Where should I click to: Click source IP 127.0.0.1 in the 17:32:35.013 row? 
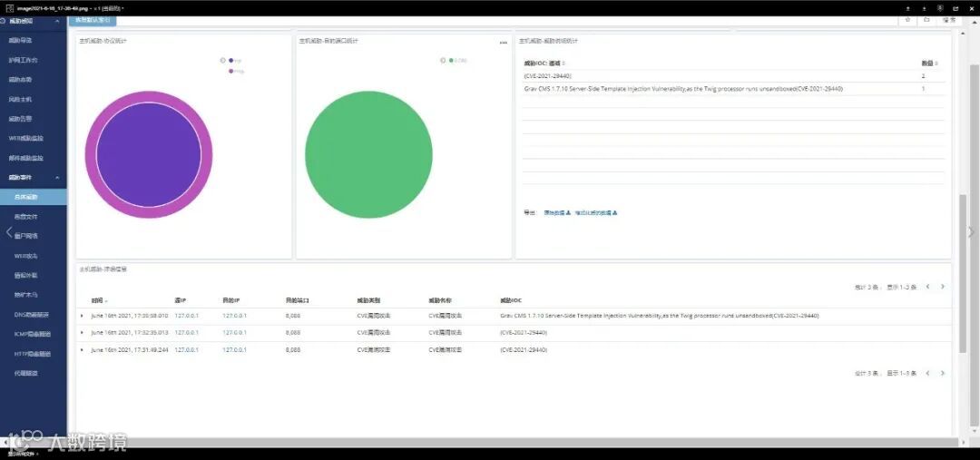click(186, 332)
